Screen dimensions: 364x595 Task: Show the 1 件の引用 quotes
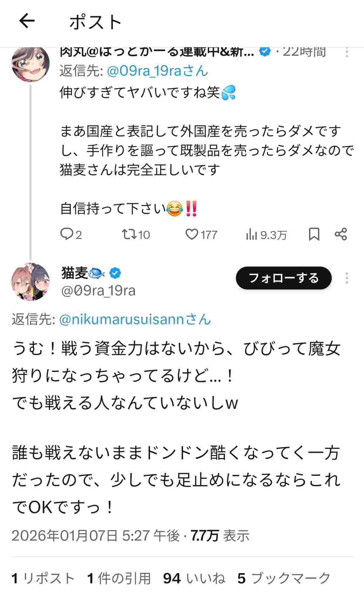coord(119,578)
